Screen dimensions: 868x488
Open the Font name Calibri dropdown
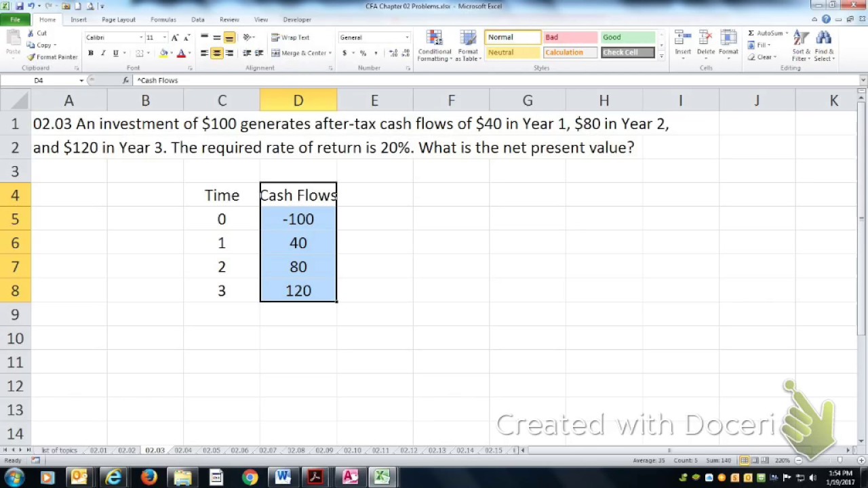click(x=141, y=37)
